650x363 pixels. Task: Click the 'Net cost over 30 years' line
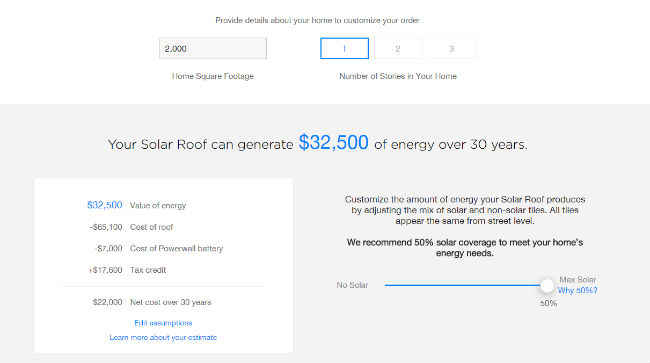[152, 302]
